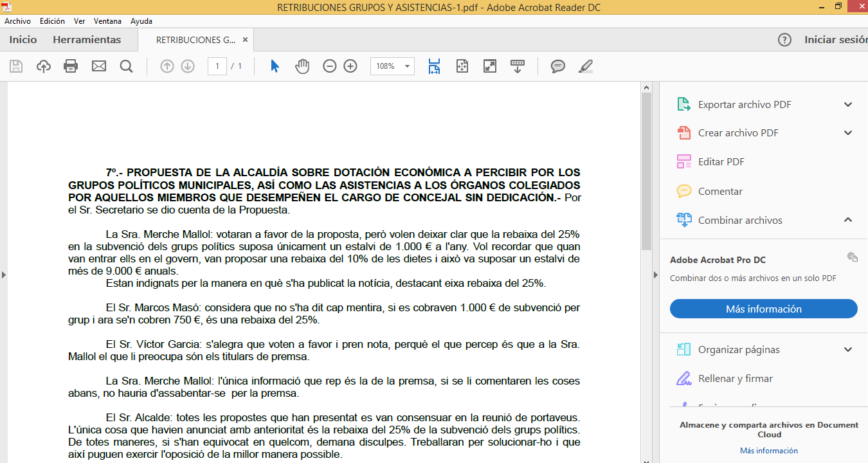Open the search magnifier tool
The image size is (868, 463).
(x=126, y=66)
